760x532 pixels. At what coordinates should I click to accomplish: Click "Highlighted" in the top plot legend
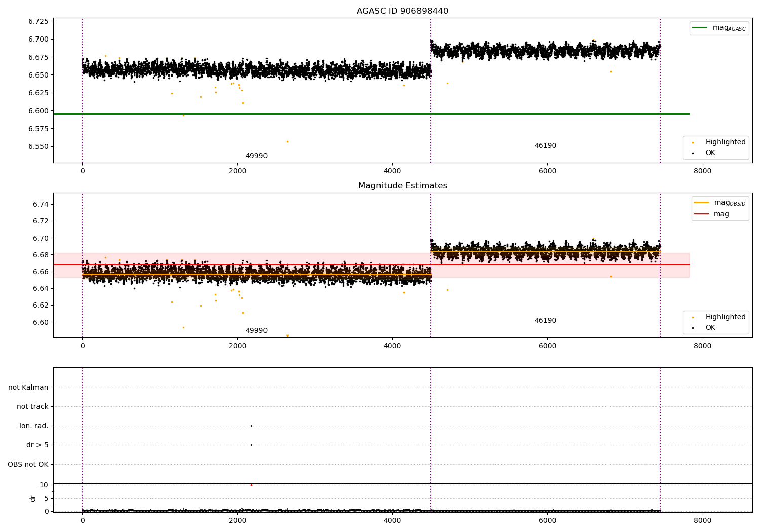coord(725,142)
